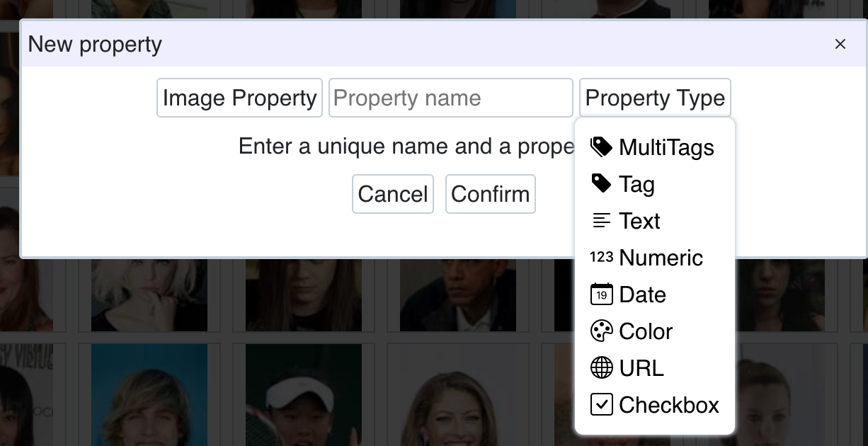Select Numeric as the property type
This screenshot has height=446, width=868.
661,258
